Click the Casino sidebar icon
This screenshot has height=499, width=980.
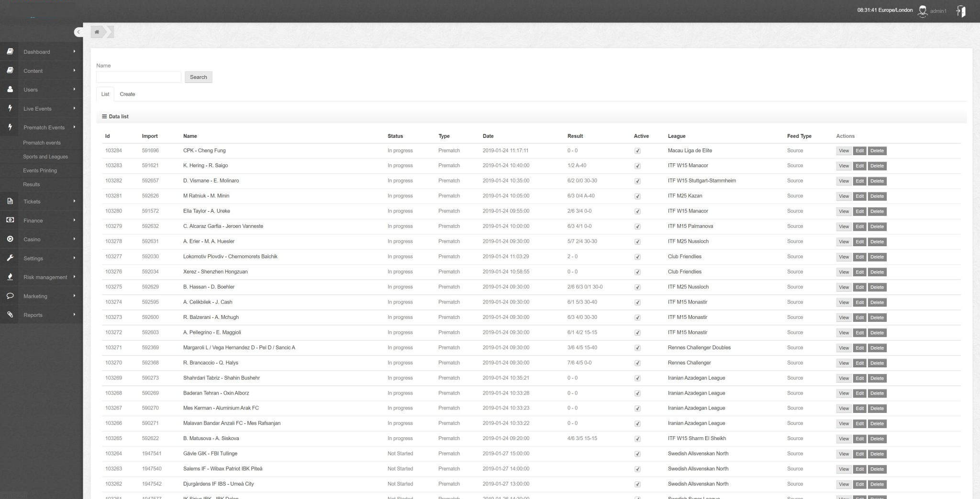[x=10, y=239]
